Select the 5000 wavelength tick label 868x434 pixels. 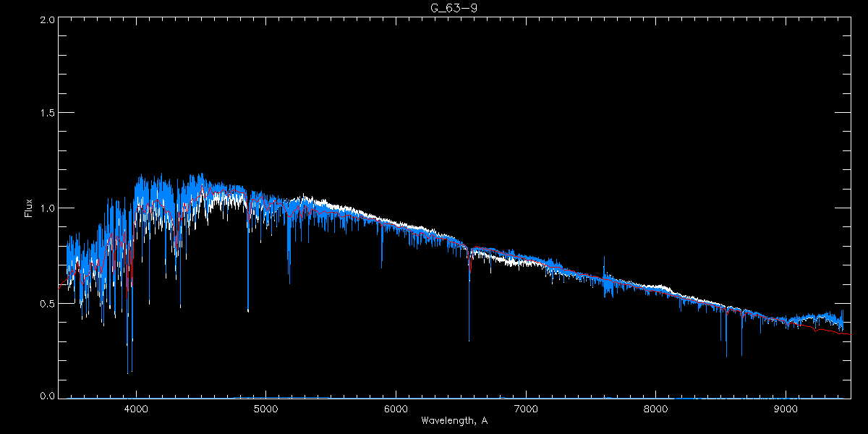coord(266,409)
